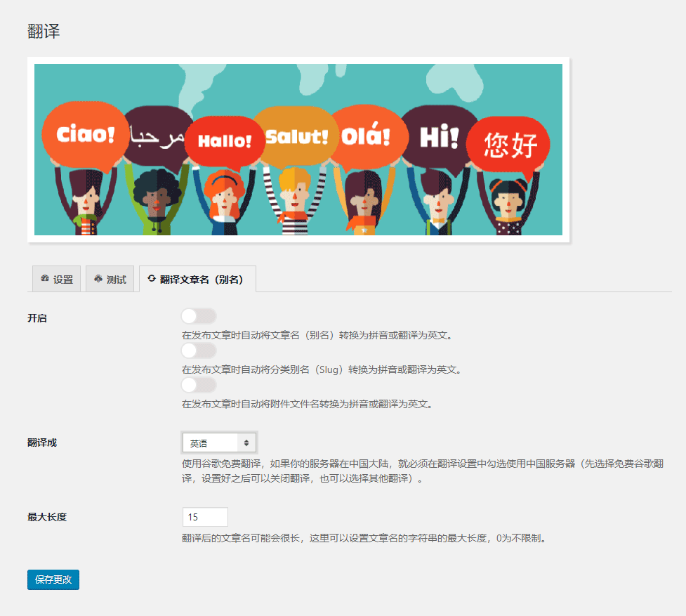Click the 翻译成 setting label
Screen dimensions: 686x616
(42, 443)
